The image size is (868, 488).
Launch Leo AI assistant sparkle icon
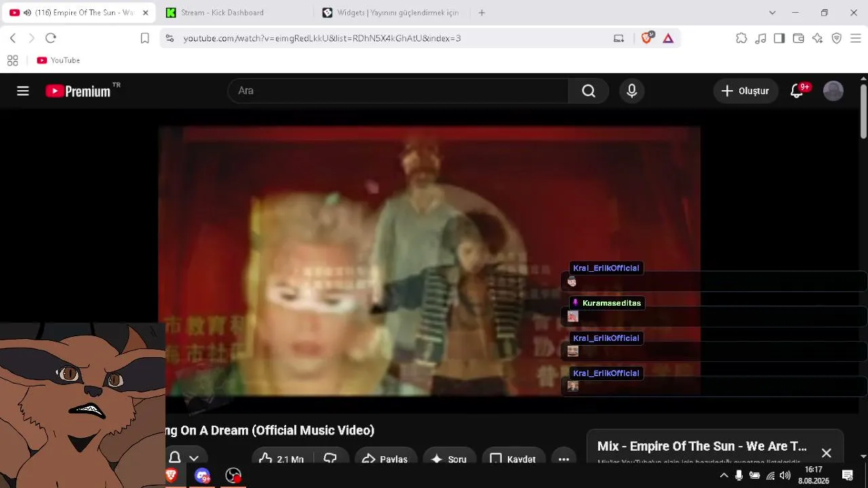pyautogui.click(x=818, y=38)
